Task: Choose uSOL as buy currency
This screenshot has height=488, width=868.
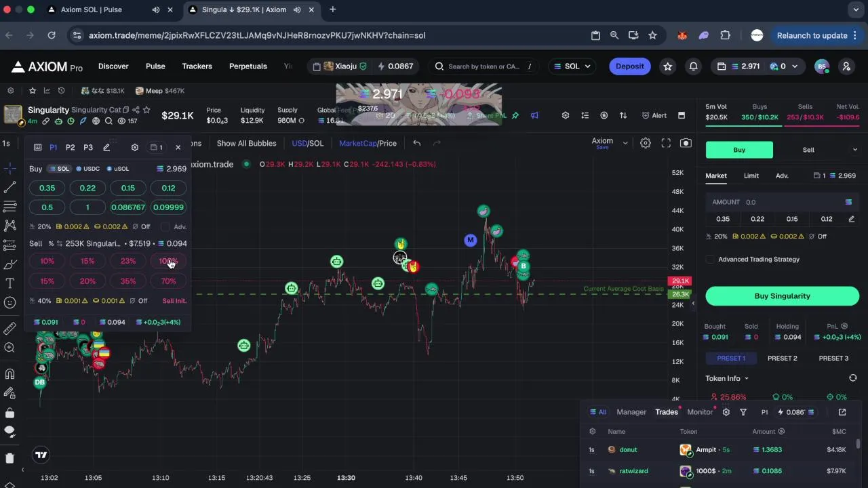Action: 117,169
